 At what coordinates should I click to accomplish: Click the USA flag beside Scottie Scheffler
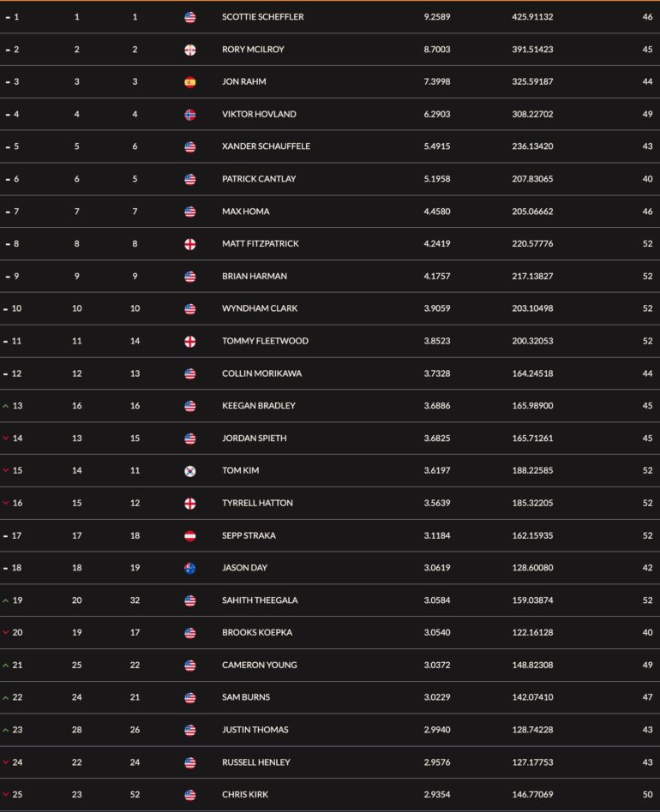[190, 17]
